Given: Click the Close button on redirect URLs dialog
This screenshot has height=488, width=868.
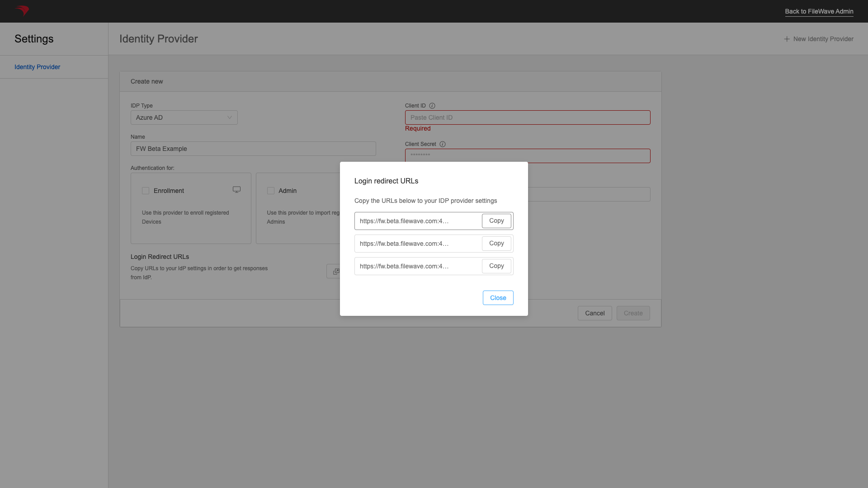Looking at the screenshot, I should 498,297.
